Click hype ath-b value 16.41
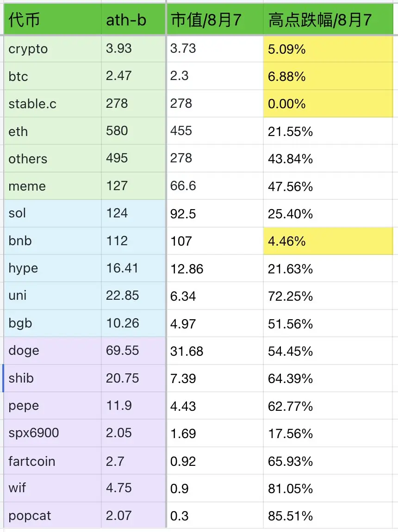Viewport: 398px width, 532px height. (x=133, y=268)
